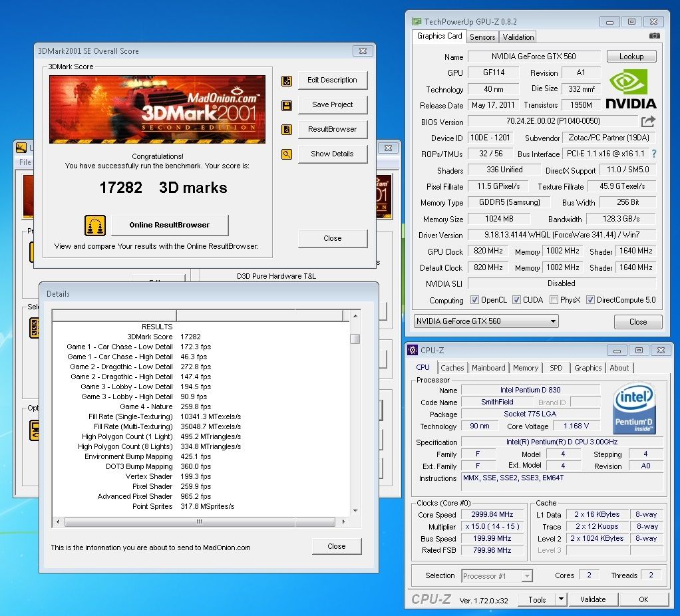Click the Edit Description button
Screen dimensions: 680x616
click(332, 80)
